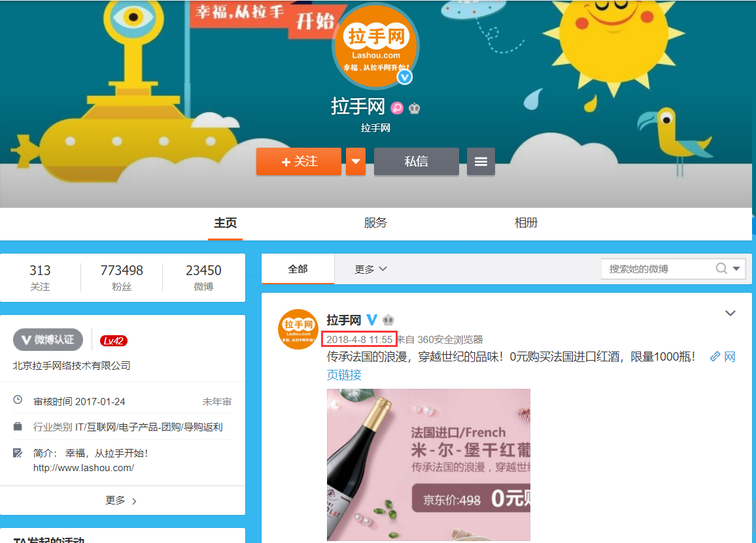756x543 pixels.
Task: Open the 23450 微博 posts count
Action: tap(203, 278)
